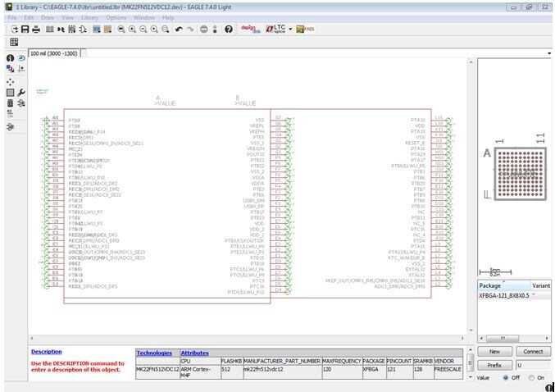Open the Library menu
Image resolution: width=555 pixels, height=392 pixels.
pos(89,17)
